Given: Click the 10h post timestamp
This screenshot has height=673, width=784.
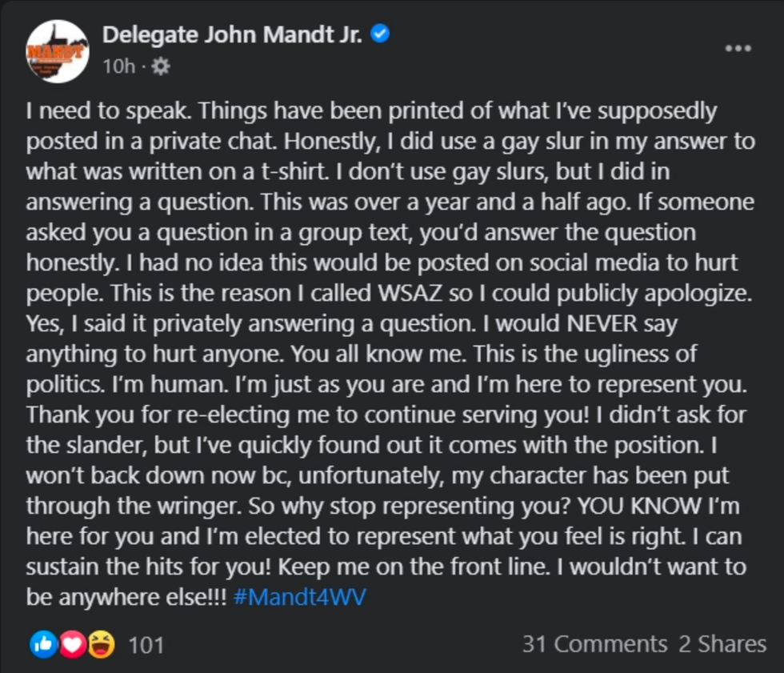Looking at the screenshot, I should (118, 66).
